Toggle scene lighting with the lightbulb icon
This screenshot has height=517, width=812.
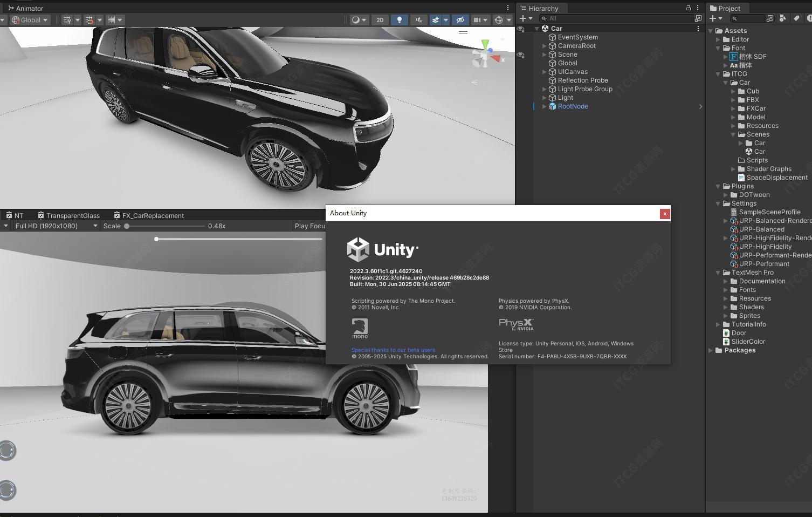pos(399,20)
